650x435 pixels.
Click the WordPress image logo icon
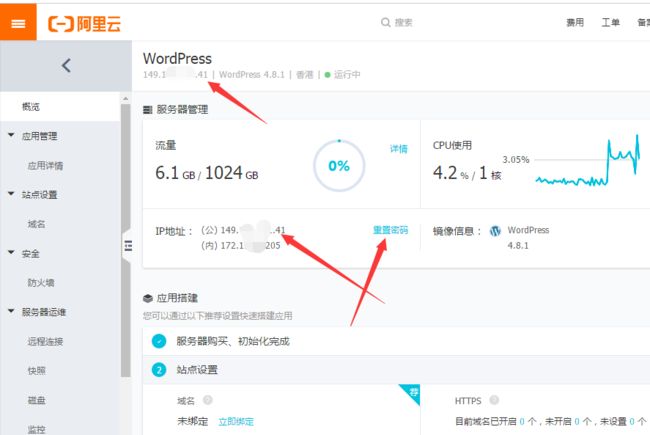coord(495,231)
